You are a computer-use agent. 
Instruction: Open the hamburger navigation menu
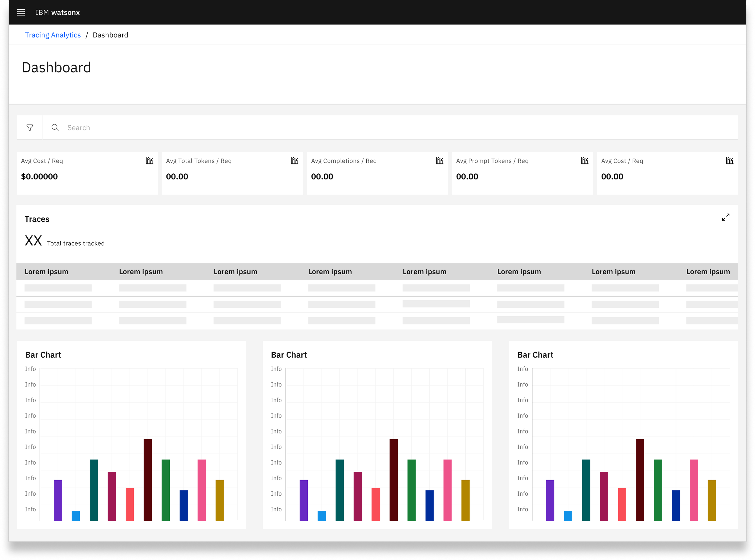(x=21, y=13)
